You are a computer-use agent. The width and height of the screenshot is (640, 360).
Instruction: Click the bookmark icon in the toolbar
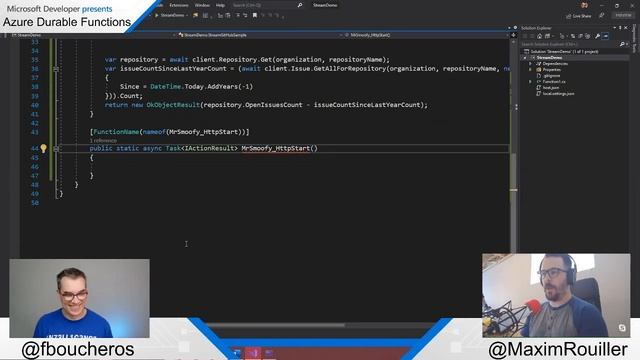[255, 16]
